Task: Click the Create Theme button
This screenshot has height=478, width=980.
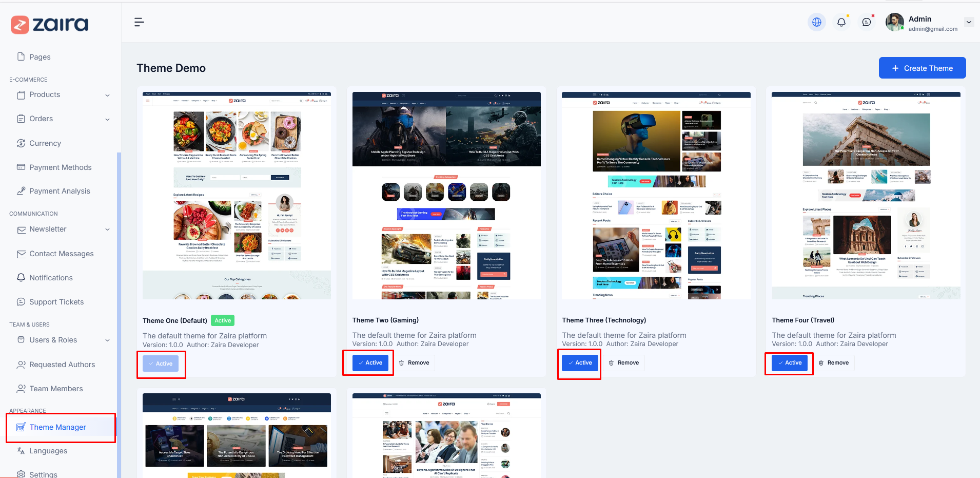Action: tap(922, 68)
